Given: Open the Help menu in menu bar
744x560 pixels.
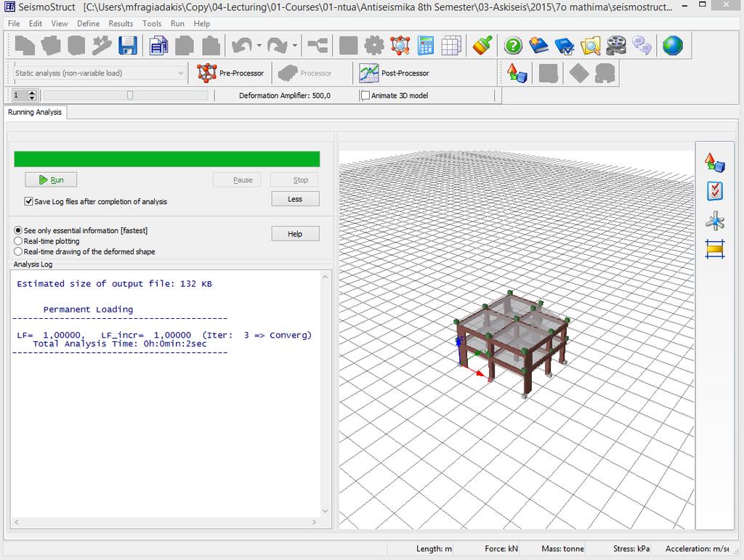Looking at the screenshot, I should (202, 23).
